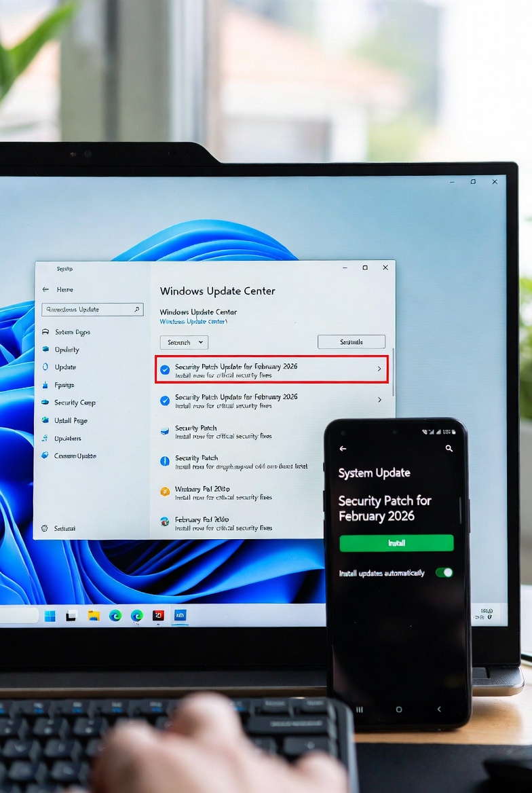Image resolution: width=532 pixels, height=793 pixels.
Task: Toggle Install updates automatically on the phone
Action: (444, 572)
